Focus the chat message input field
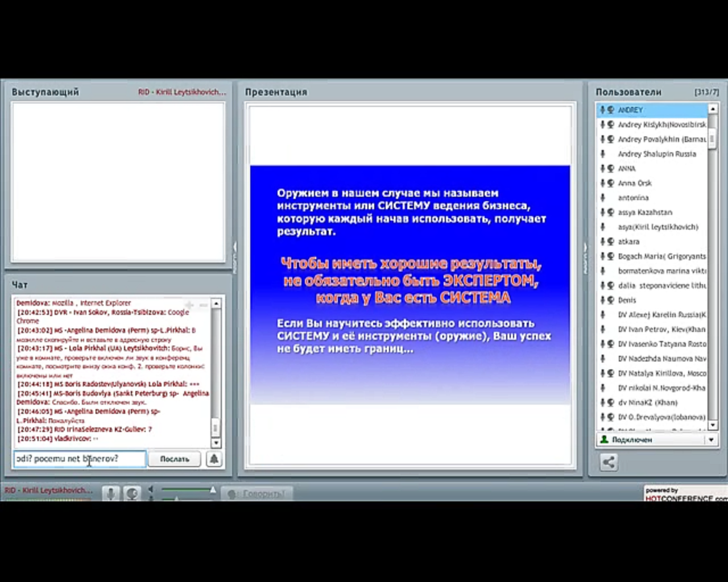This screenshot has height=582, width=728. coord(80,459)
